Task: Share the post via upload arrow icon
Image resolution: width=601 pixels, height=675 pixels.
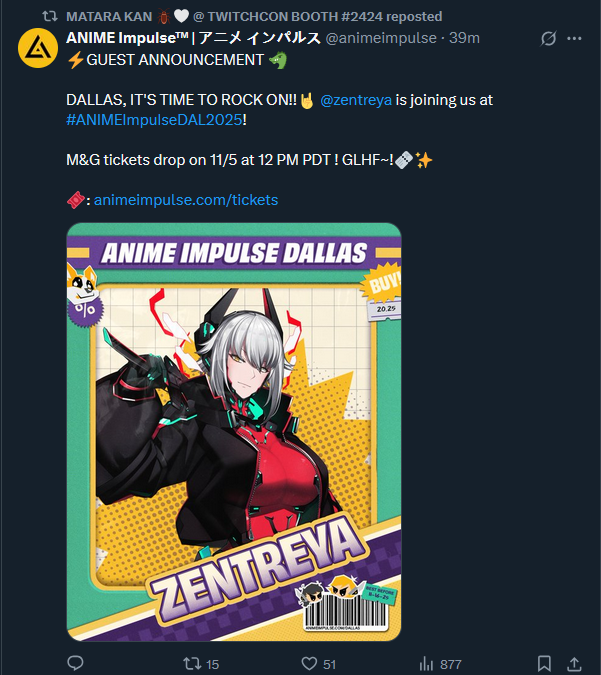Action: tap(574, 663)
